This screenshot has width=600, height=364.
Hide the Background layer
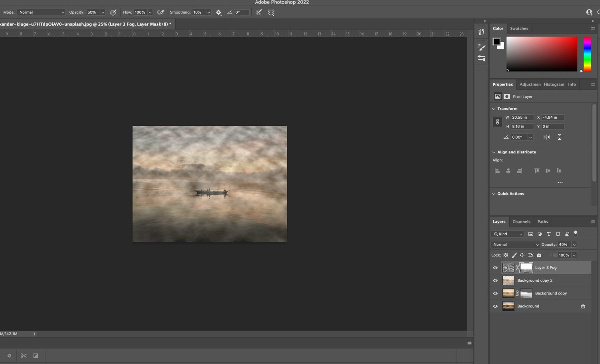tap(495, 306)
